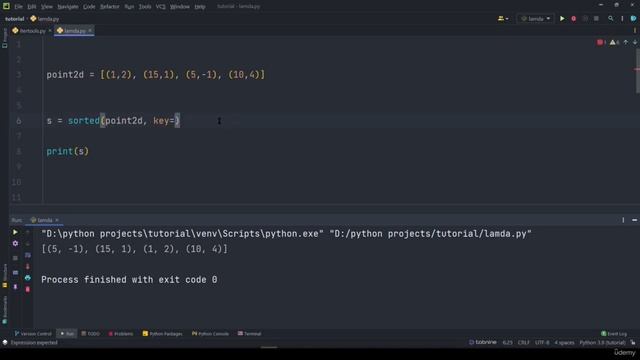Screen dimensions: 640x360
Task: Open the Python Console tool window
Action: pyautogui.click(x=210, y=333)
